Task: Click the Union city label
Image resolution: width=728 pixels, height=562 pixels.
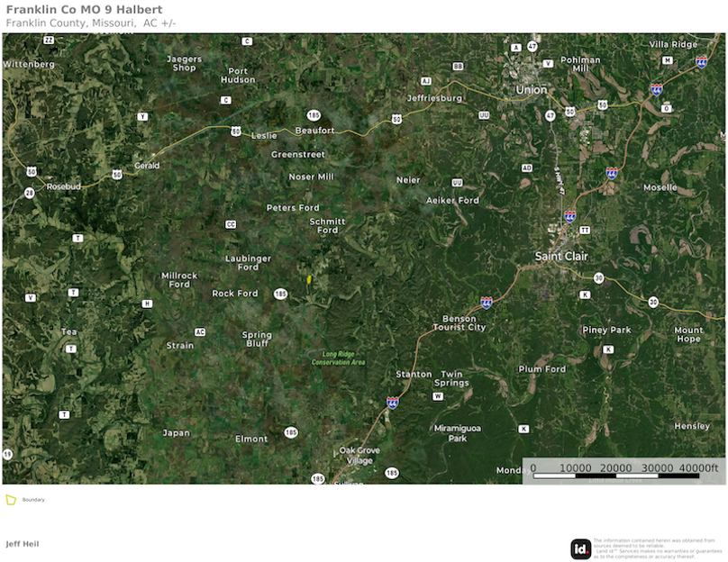Action: pos(532,89)
